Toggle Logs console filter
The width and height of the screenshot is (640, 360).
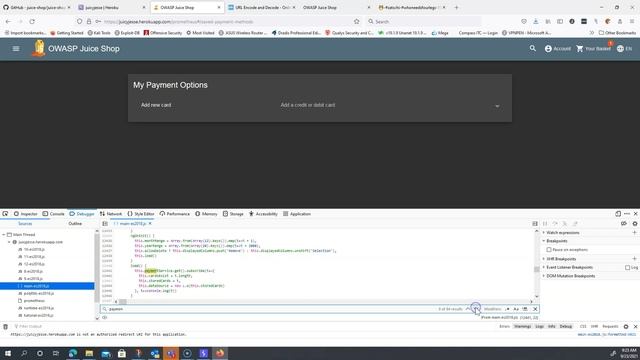539,327
